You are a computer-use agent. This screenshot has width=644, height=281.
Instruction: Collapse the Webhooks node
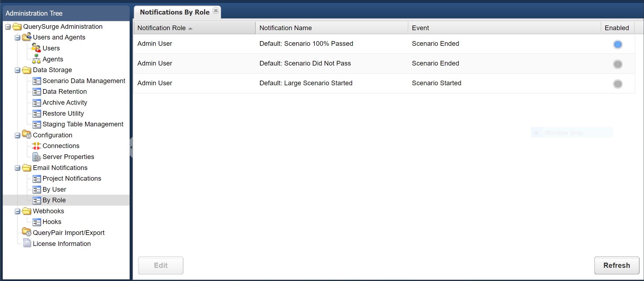tap(17, 211)
